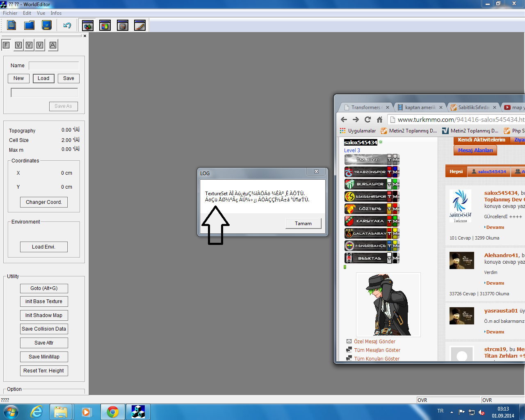Click the blue save drive toolbar icon
This screenshot has width=525, height=420.
[x=47, y=25]
